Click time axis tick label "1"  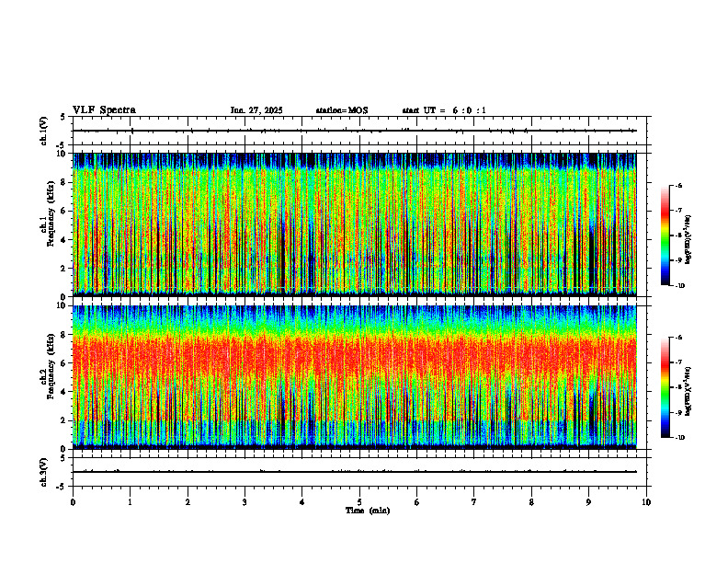pyautogui.click(x=130, y=502)
